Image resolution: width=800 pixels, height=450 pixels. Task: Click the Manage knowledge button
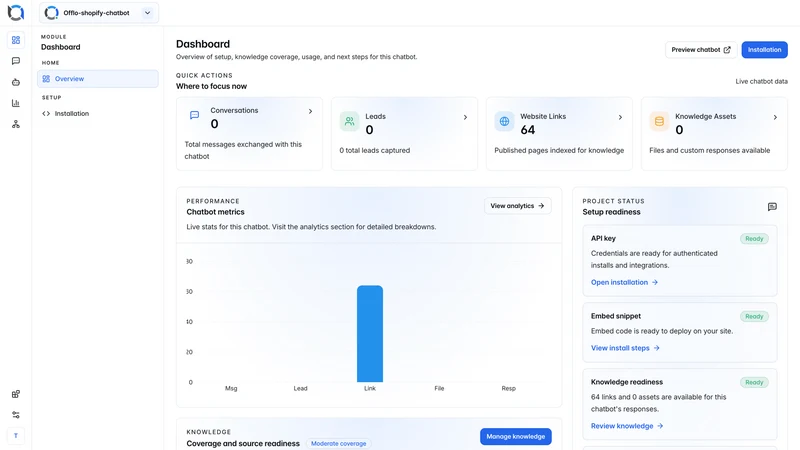coord(516,436)
